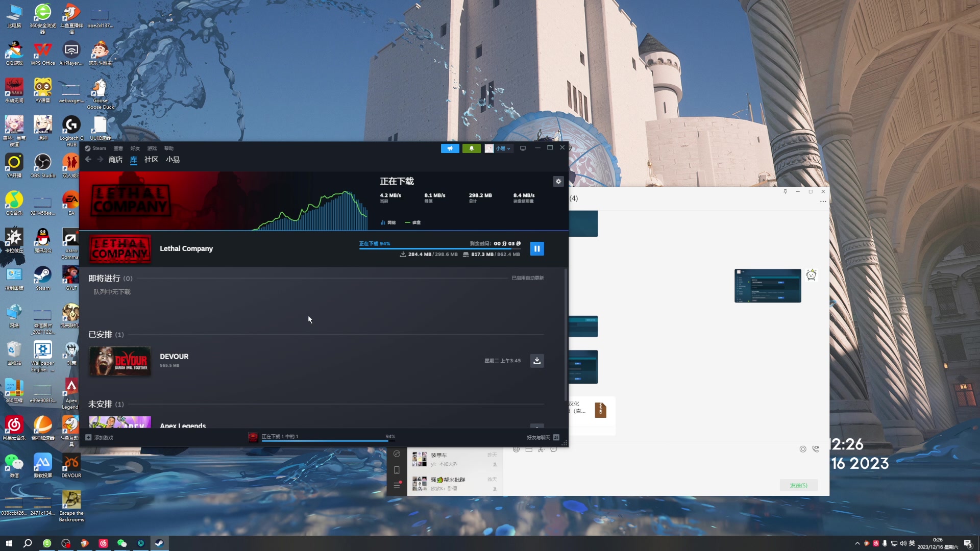
Task: Open WeChat live stream circle icon
Action: tap(803, 449)
